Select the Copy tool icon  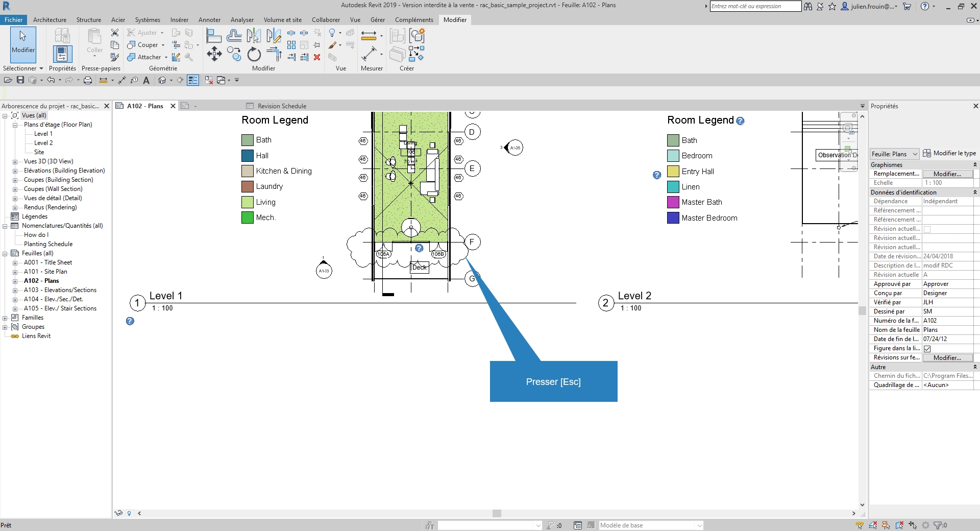(234, 54)
